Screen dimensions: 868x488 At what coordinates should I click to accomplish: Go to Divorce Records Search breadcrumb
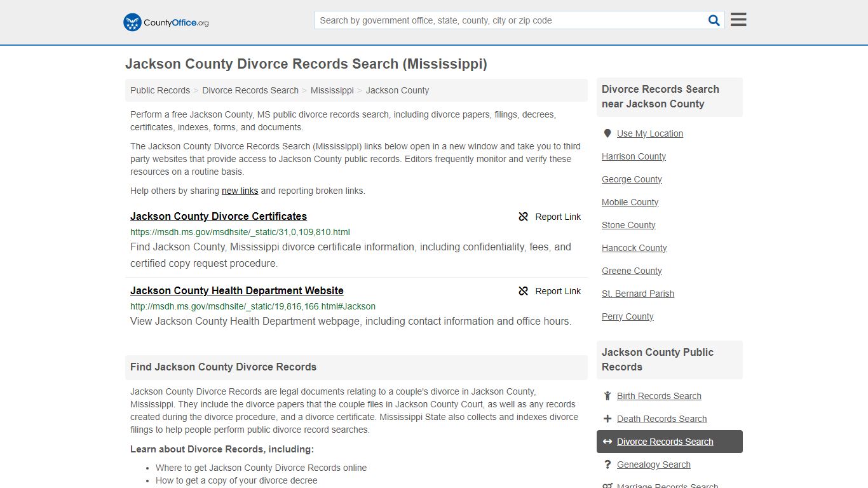point(250,90)
